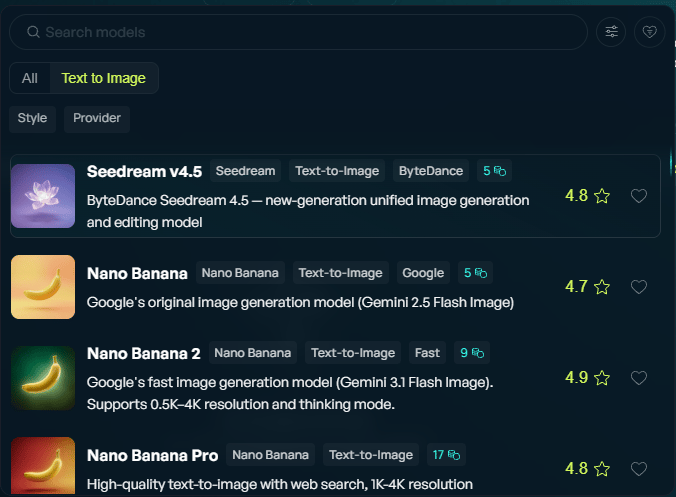This screenshot has height=497, width=676.
Task: Show favorites with heart filter icon
Action: pyautogui.click(x=650, y=32)
